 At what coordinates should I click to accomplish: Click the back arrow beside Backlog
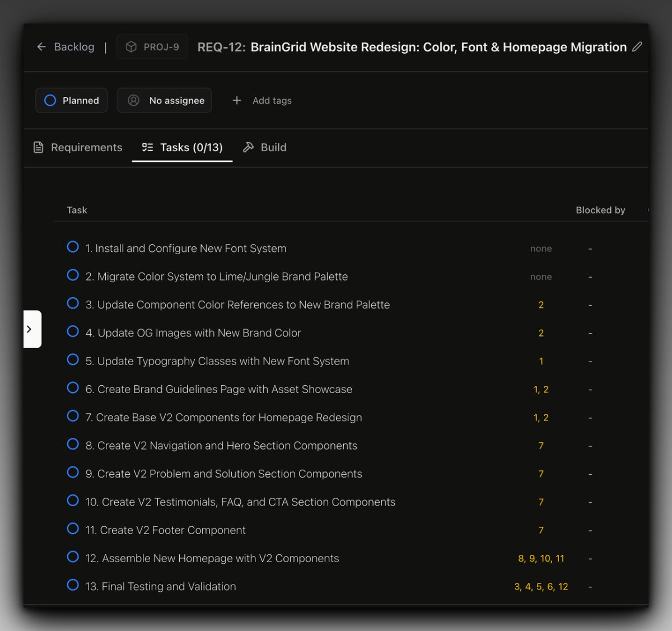tap(41, 47)
